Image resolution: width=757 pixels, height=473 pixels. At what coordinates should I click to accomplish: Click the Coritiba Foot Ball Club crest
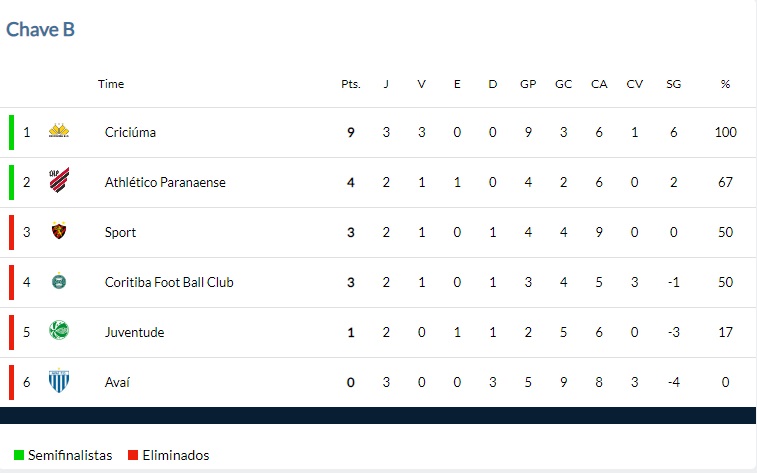[x=59, y=281]
